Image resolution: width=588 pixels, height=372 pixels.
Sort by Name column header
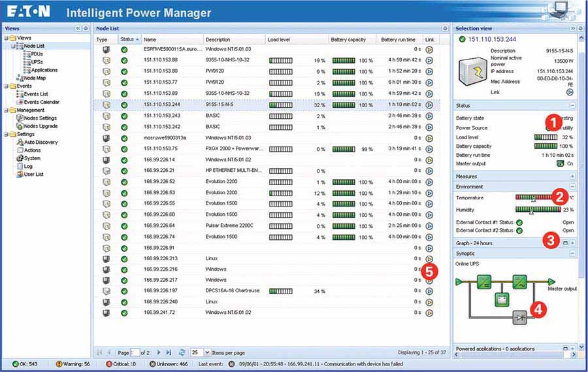coord(172,39)
